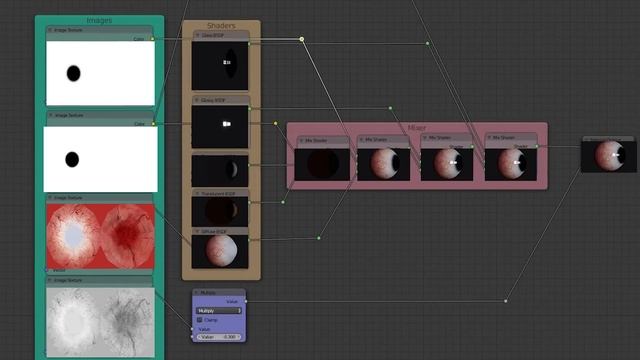
Task: Click the Glass BSDF preview thumbnail
Action: coord(220,65)
